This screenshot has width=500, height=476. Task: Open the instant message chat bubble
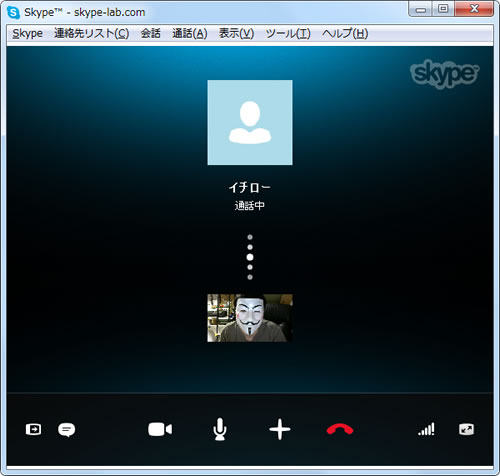[67, 430]
